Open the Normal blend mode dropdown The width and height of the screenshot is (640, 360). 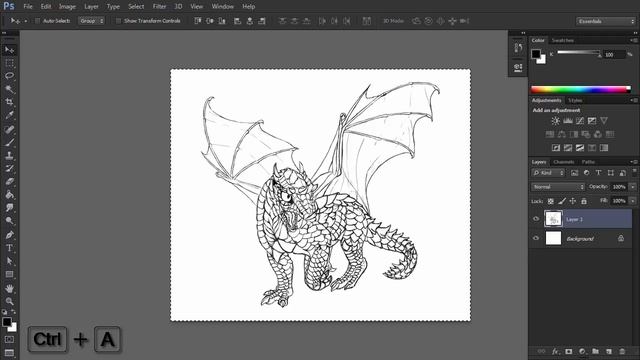[x=558, y=187]
